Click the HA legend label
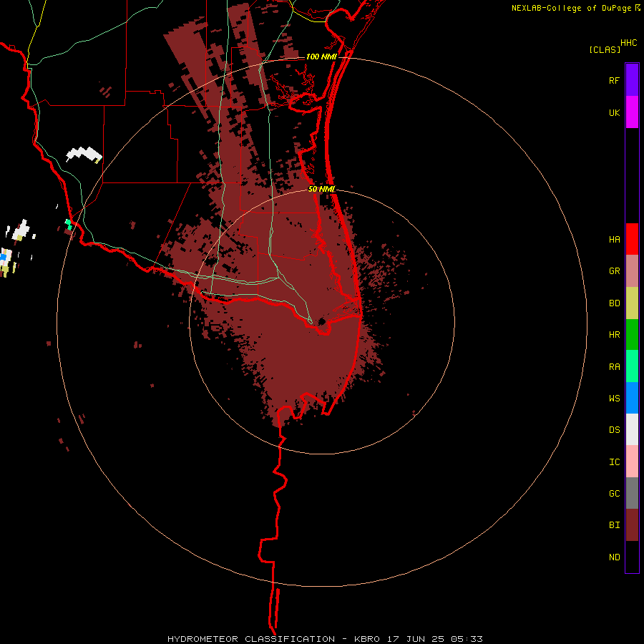644x644 pixels. (614, 240)
